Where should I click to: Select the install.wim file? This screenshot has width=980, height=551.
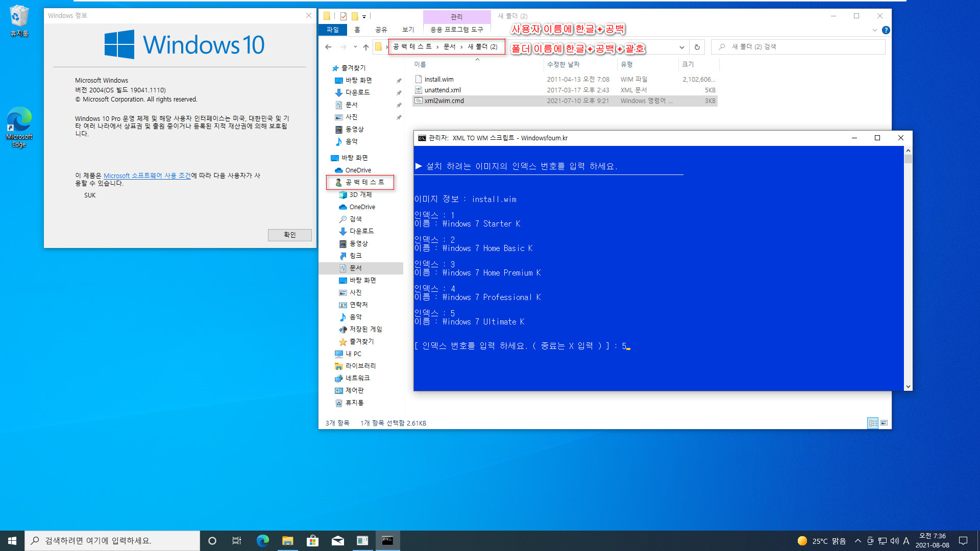(565, 79)
